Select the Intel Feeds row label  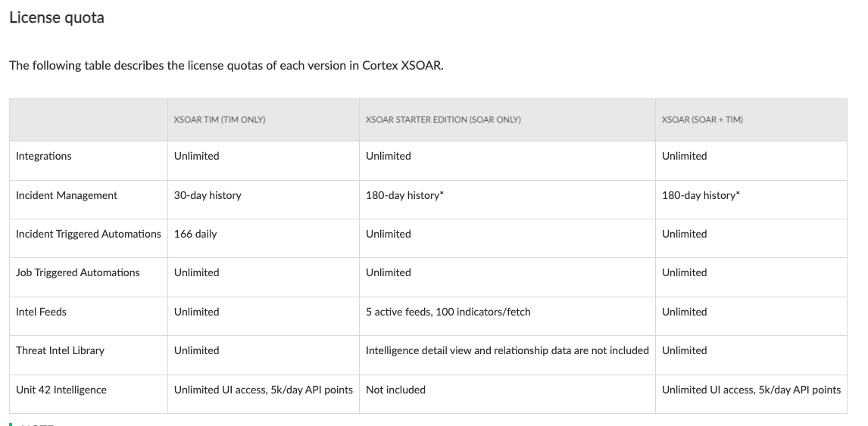(41, 312)
